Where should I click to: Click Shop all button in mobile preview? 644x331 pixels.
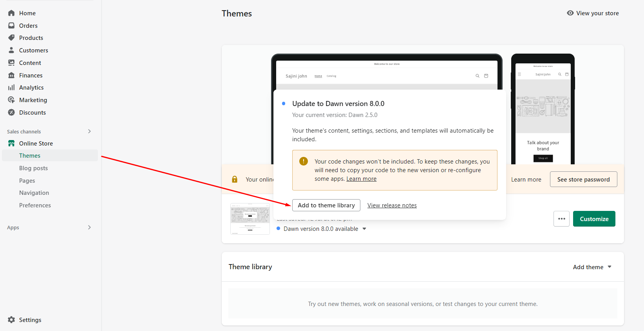[543, 158]
